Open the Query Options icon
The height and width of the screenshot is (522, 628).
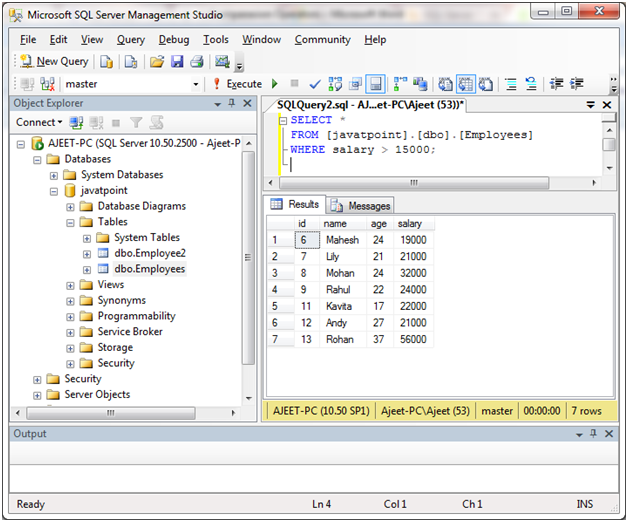point(355,84)
